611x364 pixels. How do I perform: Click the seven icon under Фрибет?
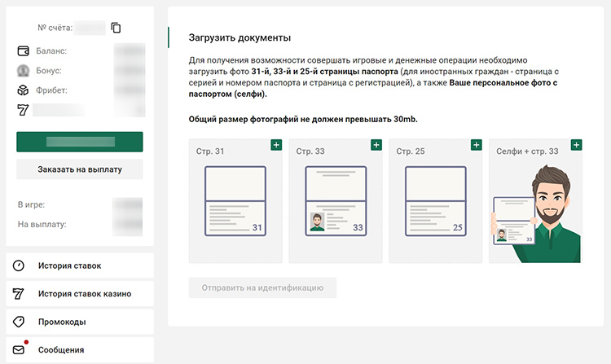click(23, 110)
